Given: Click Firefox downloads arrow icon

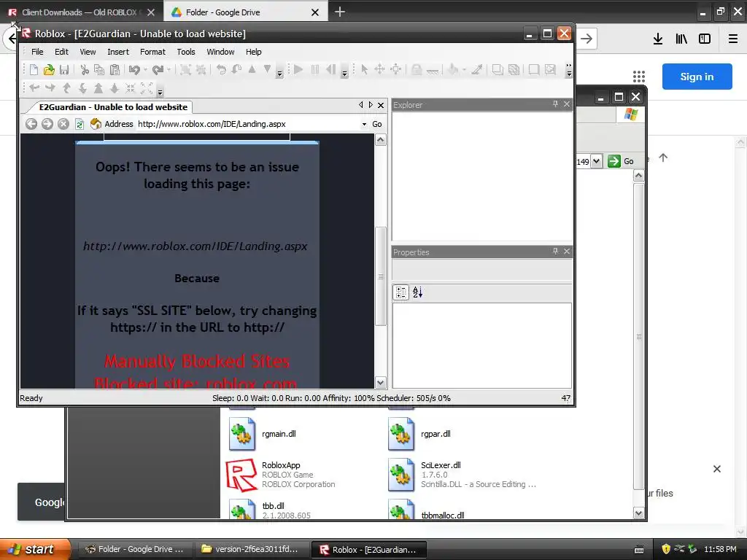Looking at the screenshot, I should (658, 39).
